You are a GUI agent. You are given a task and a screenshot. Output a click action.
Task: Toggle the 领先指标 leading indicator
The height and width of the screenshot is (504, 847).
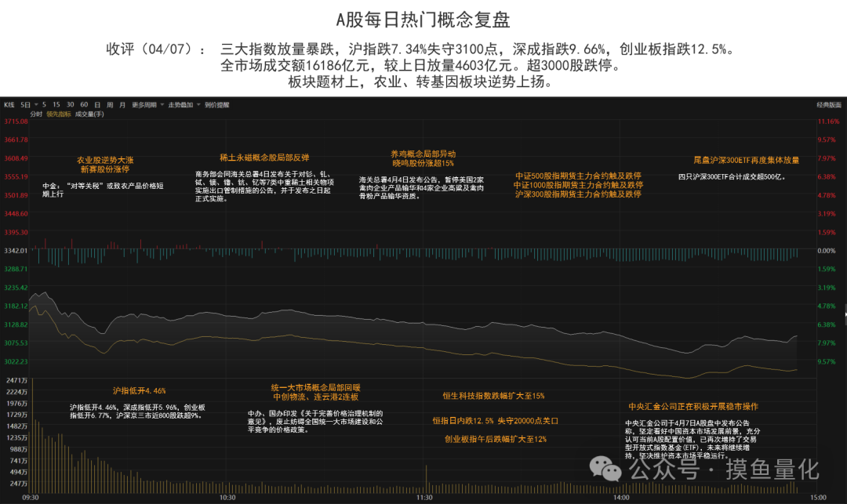click(59, 114)
